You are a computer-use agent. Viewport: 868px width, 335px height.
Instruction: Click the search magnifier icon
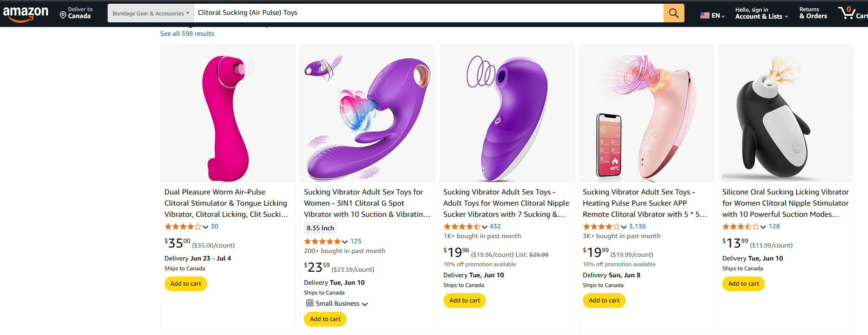pyautogui.click(x=673, y=13)
